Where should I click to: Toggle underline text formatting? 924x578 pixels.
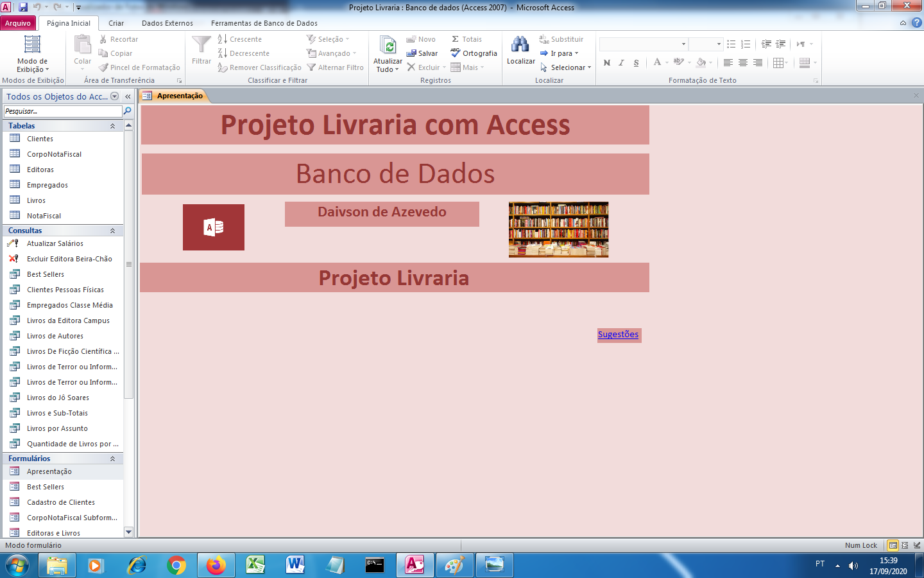click(x=635, y=62)
